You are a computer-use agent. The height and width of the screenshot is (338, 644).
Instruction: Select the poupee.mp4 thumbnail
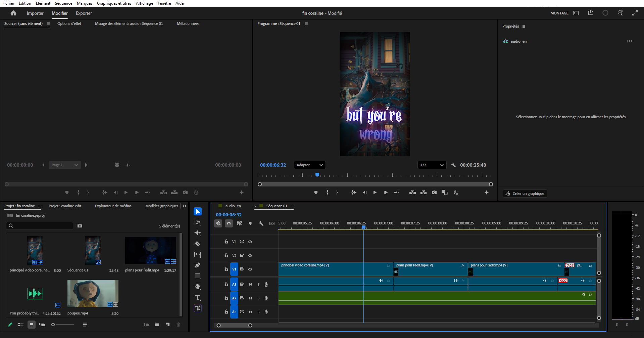tap(93, 293)
